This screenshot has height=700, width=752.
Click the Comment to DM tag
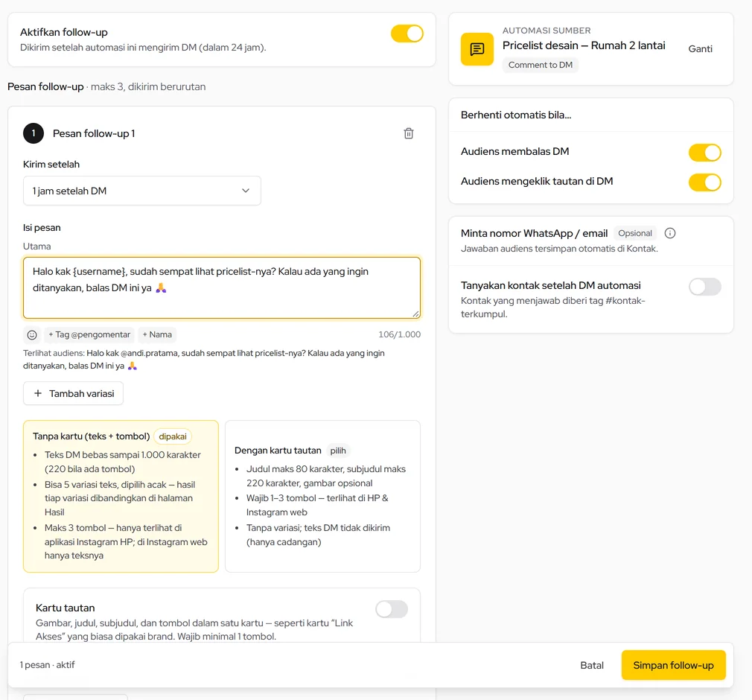(x=541, y=65)
